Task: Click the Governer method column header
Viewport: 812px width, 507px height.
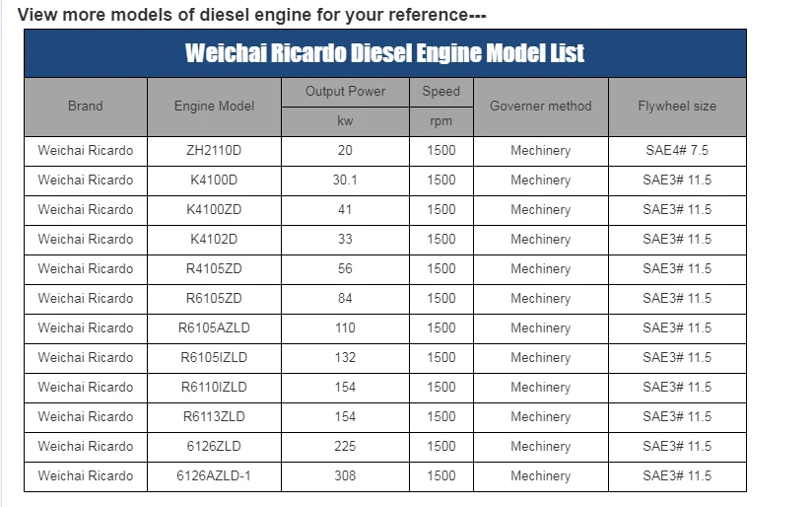Action: pyautogui.click(x=541, y=107)
